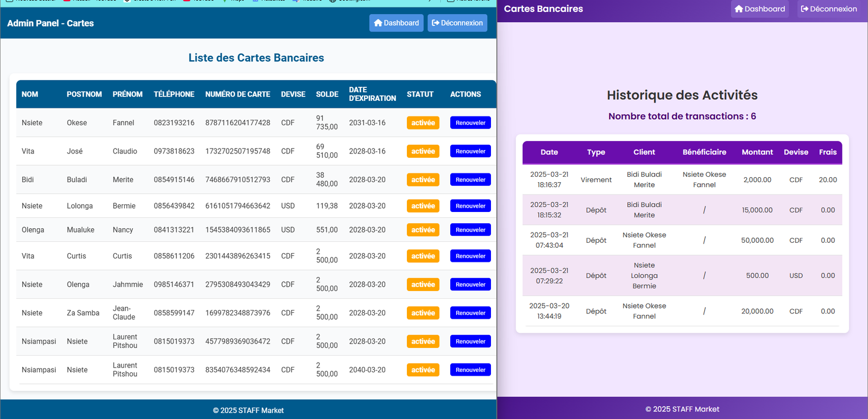Click the Liste des Cartes Bancaires heading

point(256,58)
